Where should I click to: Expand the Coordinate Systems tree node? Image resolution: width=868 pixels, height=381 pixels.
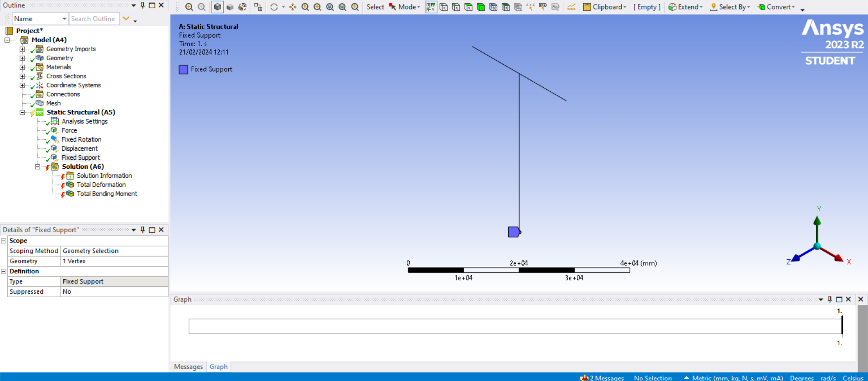coord(22,85)
